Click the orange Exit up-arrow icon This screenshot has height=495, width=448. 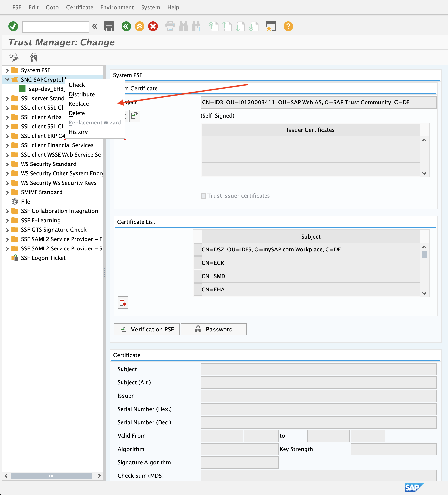click(x=140, y=26)
